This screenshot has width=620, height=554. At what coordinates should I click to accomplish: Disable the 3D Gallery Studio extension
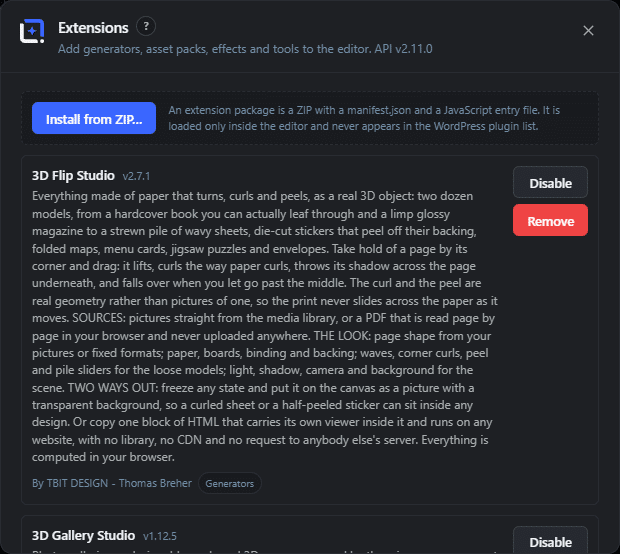click(550, 540)
